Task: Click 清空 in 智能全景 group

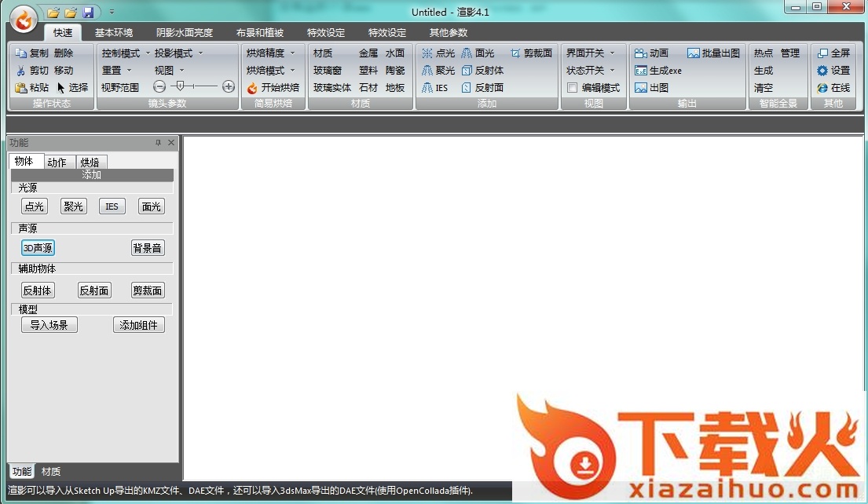Action: (x=764, y=87)
